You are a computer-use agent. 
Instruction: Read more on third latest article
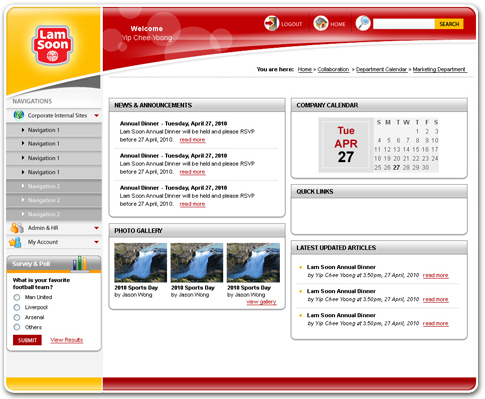(436, 323)
